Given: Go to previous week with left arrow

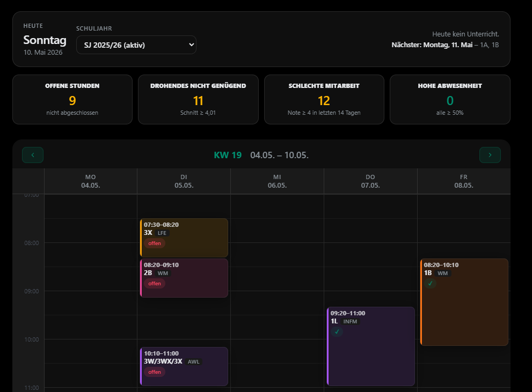Looking at the screenshot, I should 33,155.
